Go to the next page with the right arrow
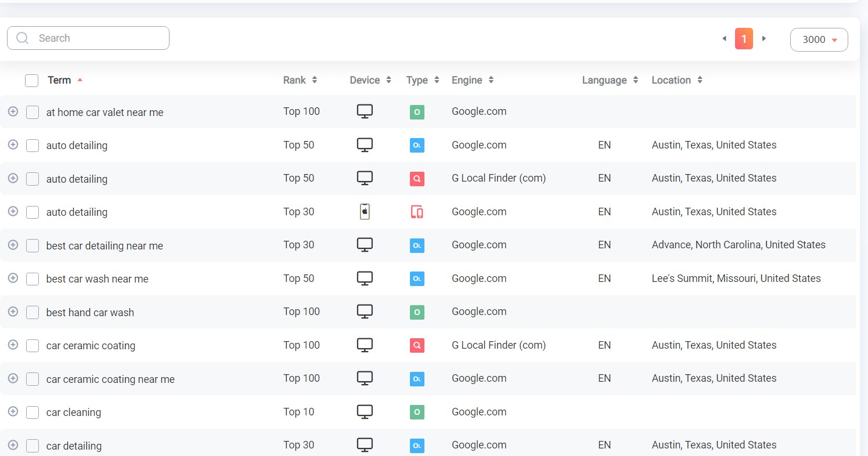868x456 pixels. pyautogui.click(x=764, y=39)
